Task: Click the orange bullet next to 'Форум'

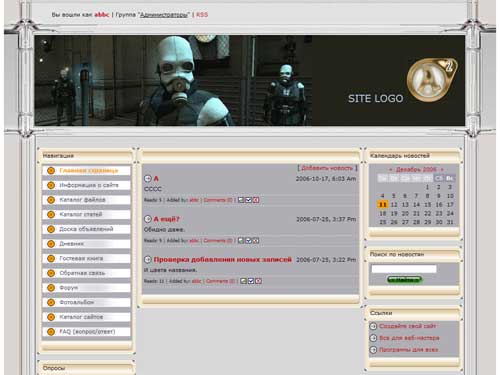Action: coord(51,288)
